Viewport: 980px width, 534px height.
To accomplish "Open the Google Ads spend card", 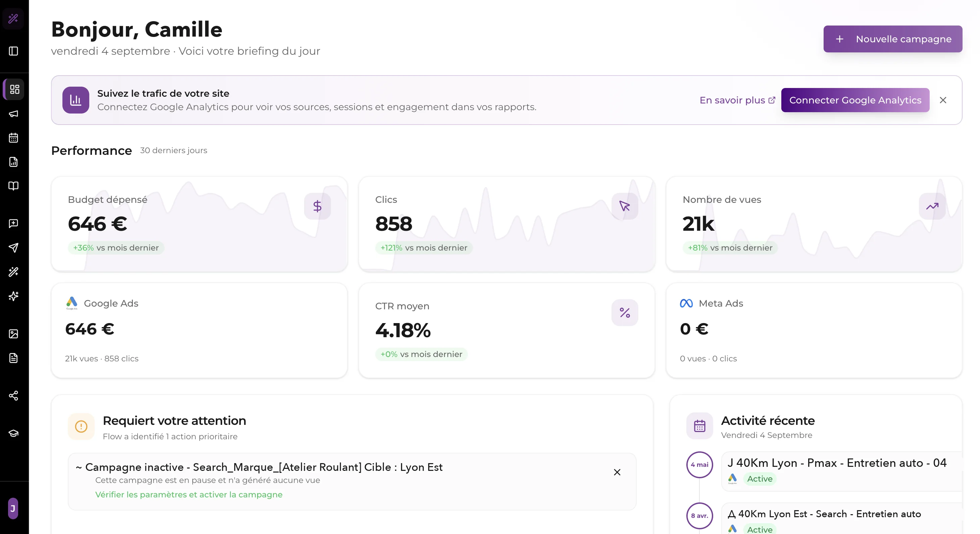I will [x=199, y=330].
